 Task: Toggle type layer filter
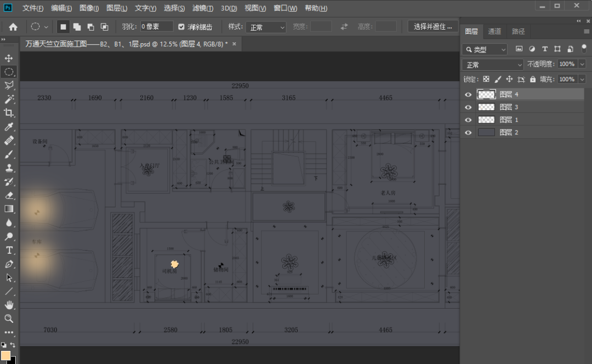545,49
